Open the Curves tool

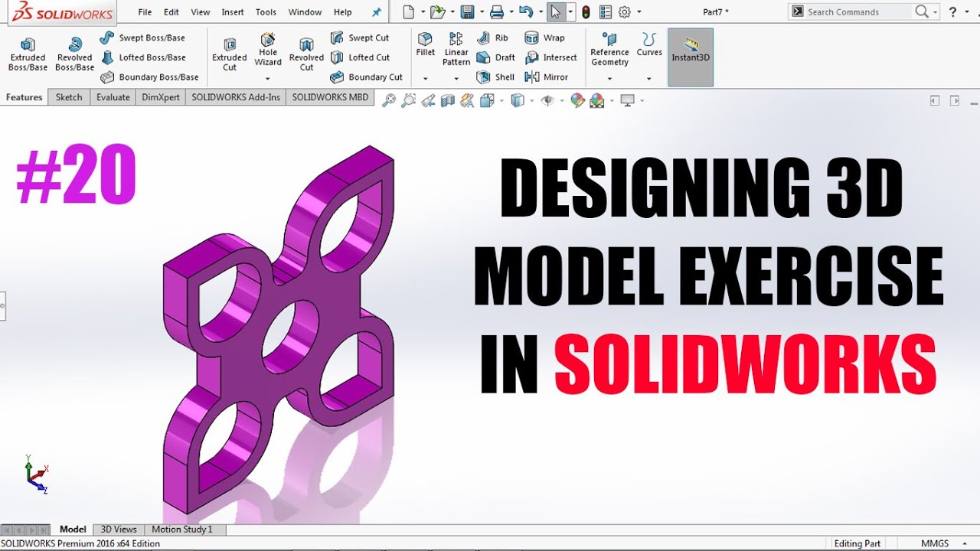(x=649, y=45)
